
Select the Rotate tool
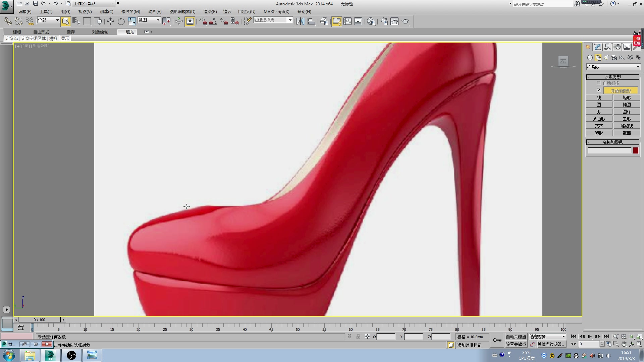pyautogui.click(x=121, y=21)
